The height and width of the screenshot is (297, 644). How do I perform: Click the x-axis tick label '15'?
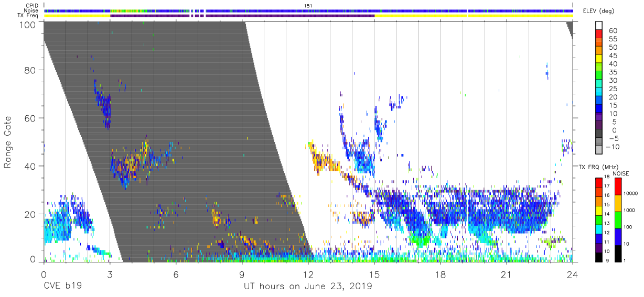tap(374, 274)
